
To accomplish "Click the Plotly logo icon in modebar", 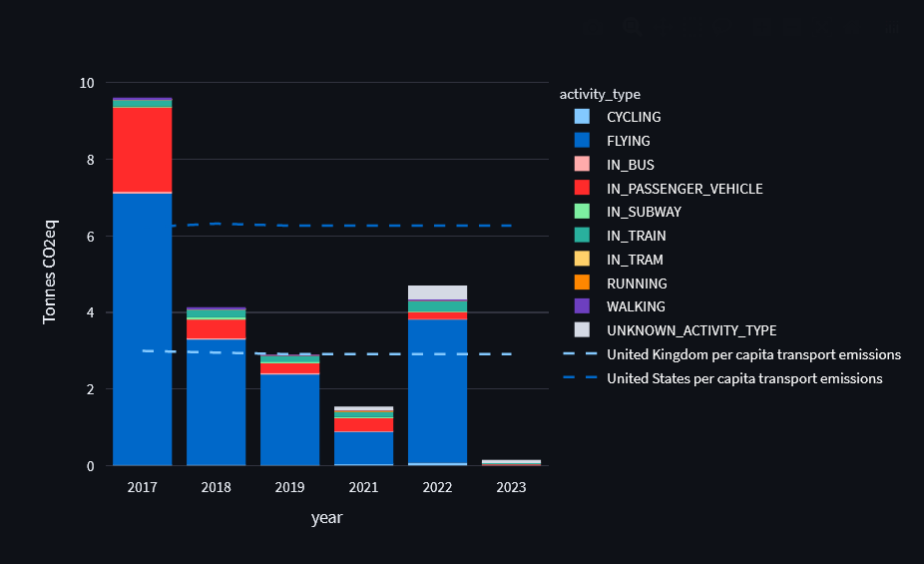I will [x=891, y=27].
